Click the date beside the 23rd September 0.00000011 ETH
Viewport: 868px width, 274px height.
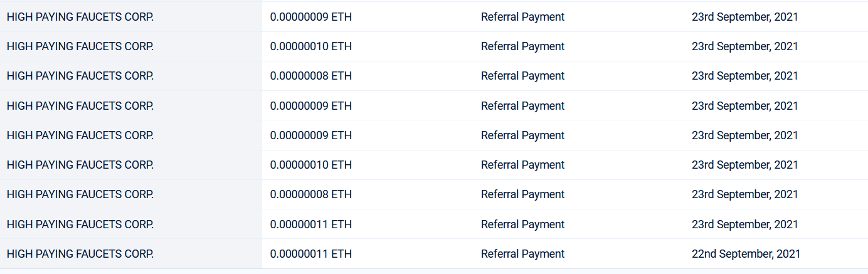[x=745, y=224]
